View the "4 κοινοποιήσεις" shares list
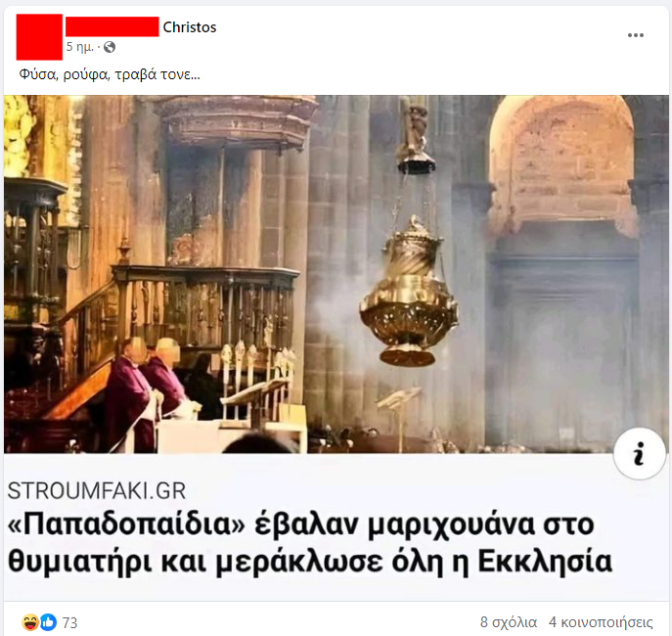 [x=601, y=622]
